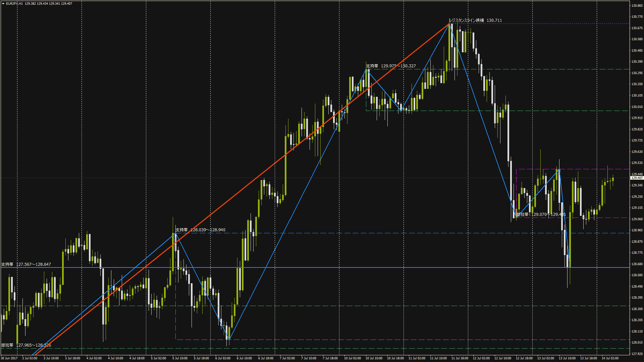The height and width of the screenshot is (362, 644).
Task: Click the OHLC values 129.382 129.434 129.341 129.407
Action: coord(48,4)
